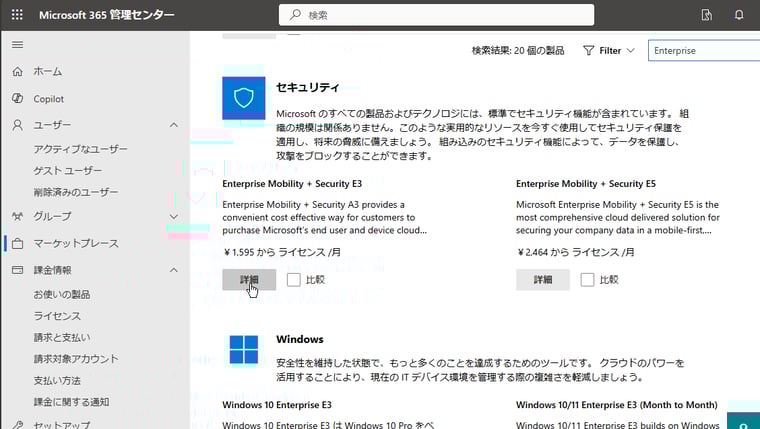Open Copilot from the navigation
This screenshot has width=760, height=429.
coord(48,99)
